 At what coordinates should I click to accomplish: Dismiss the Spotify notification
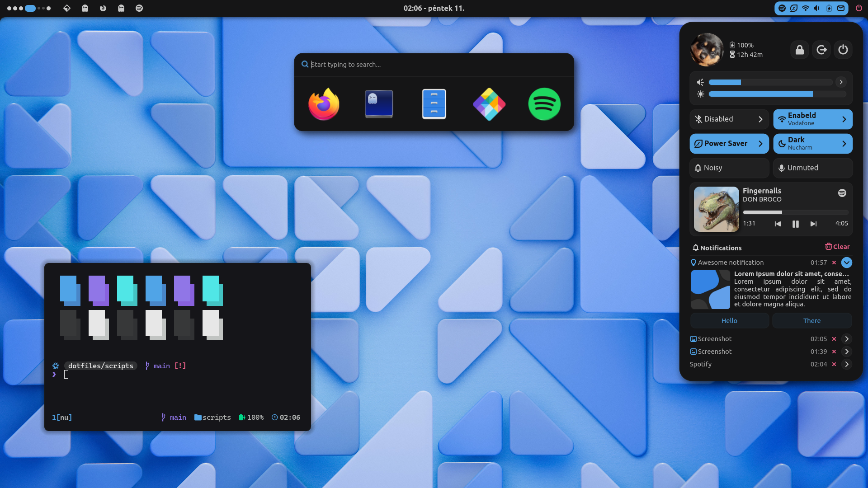(x=834, y=364)
